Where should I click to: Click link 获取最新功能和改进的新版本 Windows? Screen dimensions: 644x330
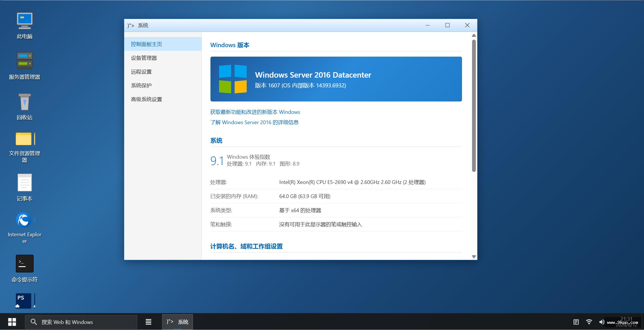(255, 112)
